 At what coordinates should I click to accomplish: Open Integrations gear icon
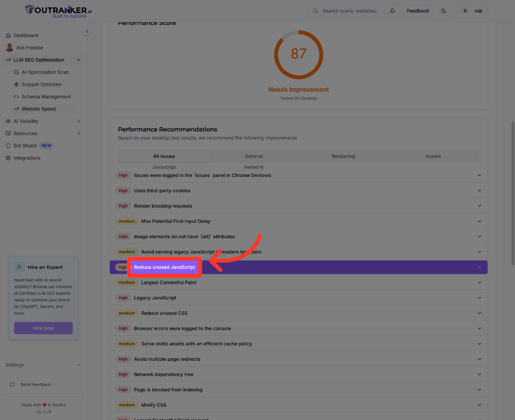tap(8, 158)
